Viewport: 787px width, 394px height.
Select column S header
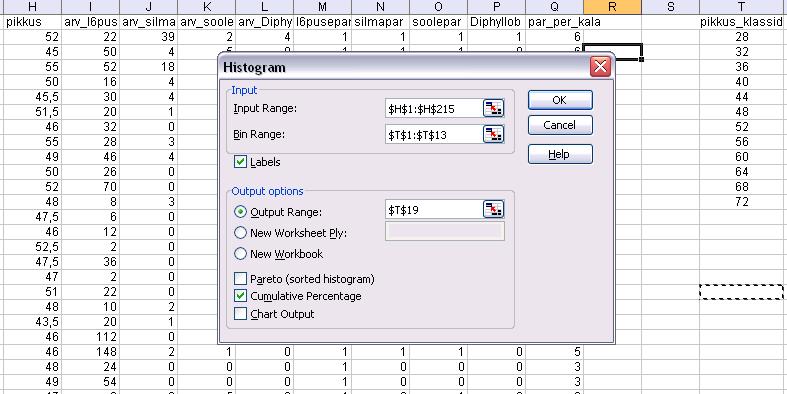click(671, 7)
